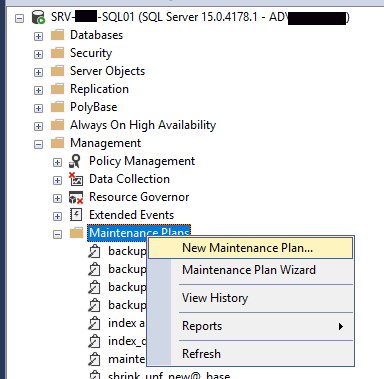Select the 'mainte' plan label
This screenshot has height=379, width=384.
(x=127, y=359)
